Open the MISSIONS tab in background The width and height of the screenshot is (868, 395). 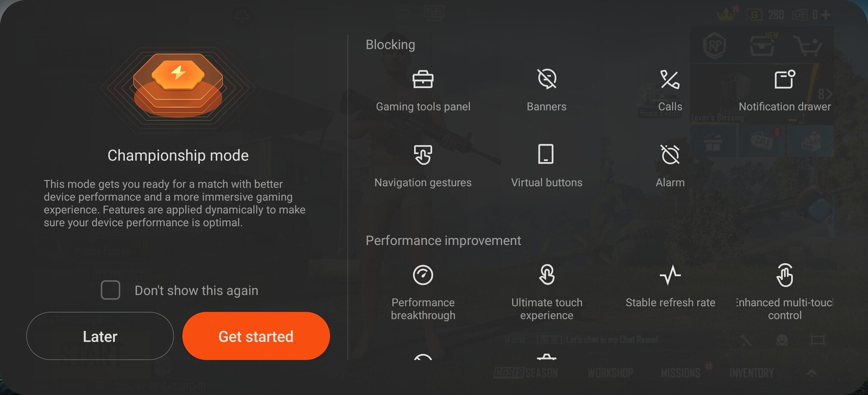point(680,373)
